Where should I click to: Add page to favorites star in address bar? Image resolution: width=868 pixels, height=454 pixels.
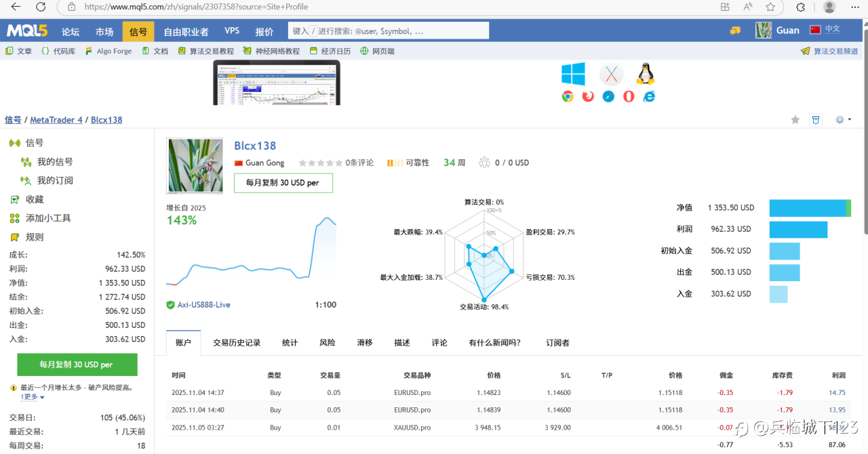(770, 7)
